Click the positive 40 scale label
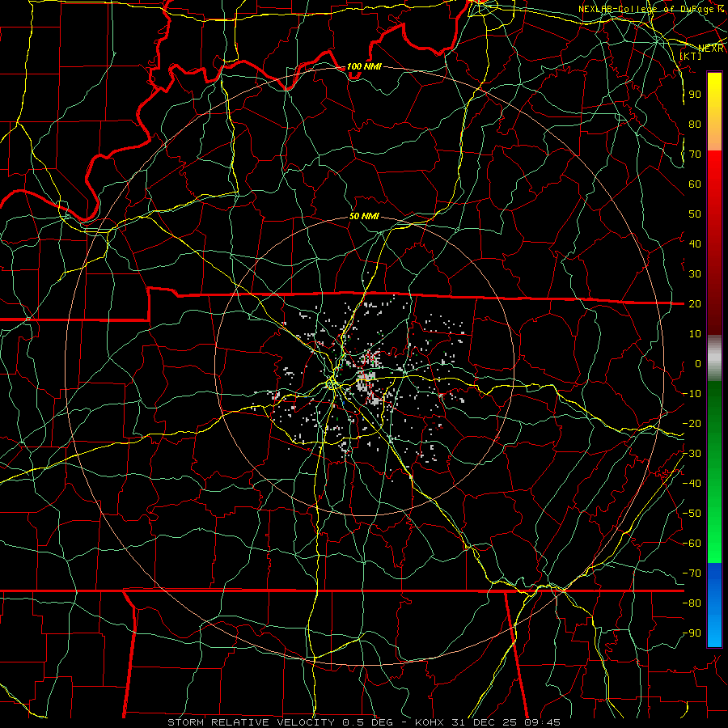Viewport: 728px width, 728px height. (695, 243)
